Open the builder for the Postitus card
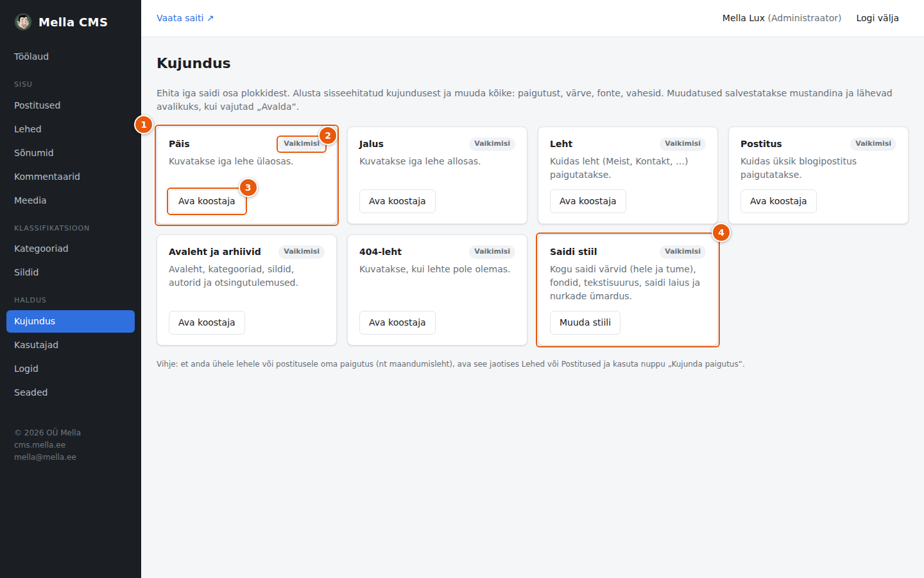The width and height of the screenshot is (924, 578). (778, 201)
